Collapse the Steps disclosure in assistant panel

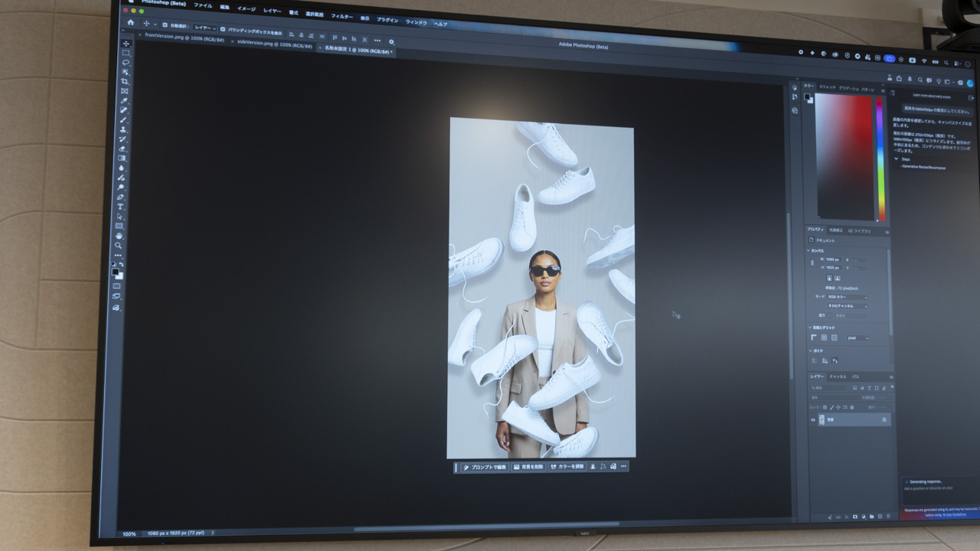click(897, 159)
